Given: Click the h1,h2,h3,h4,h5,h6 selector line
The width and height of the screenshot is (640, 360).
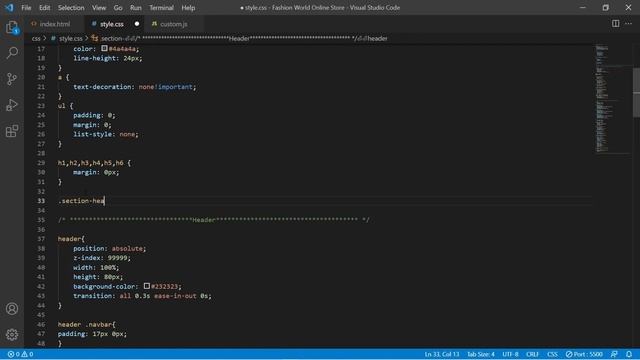Looking at the screenshot, I should point(94,162).
